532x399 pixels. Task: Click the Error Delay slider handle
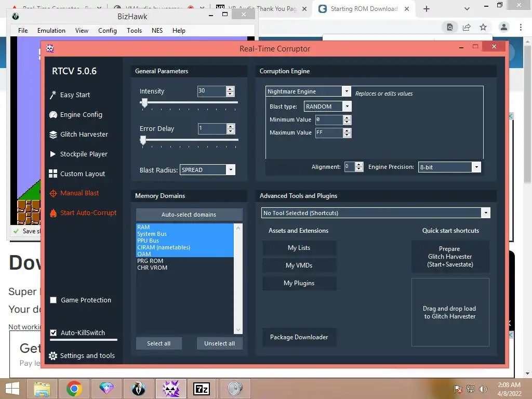click(143, 140)
